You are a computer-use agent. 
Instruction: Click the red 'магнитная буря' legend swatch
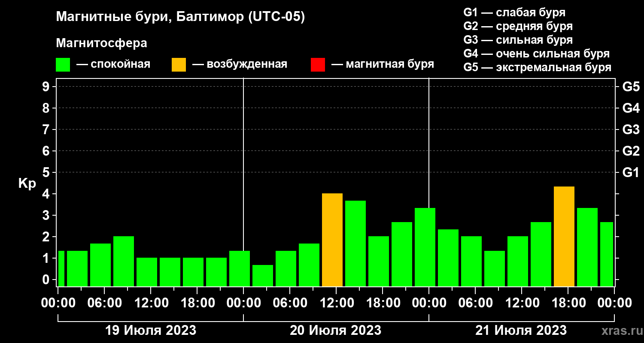point(318,65)
